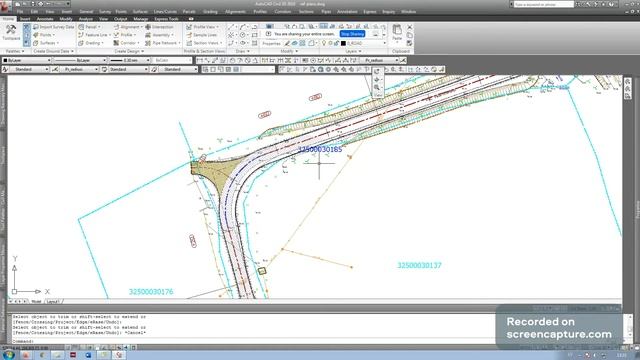Viewport: 640px width, 360px height.
Task: Switch to the Manage ribbon tab
Action: [140, 19]
